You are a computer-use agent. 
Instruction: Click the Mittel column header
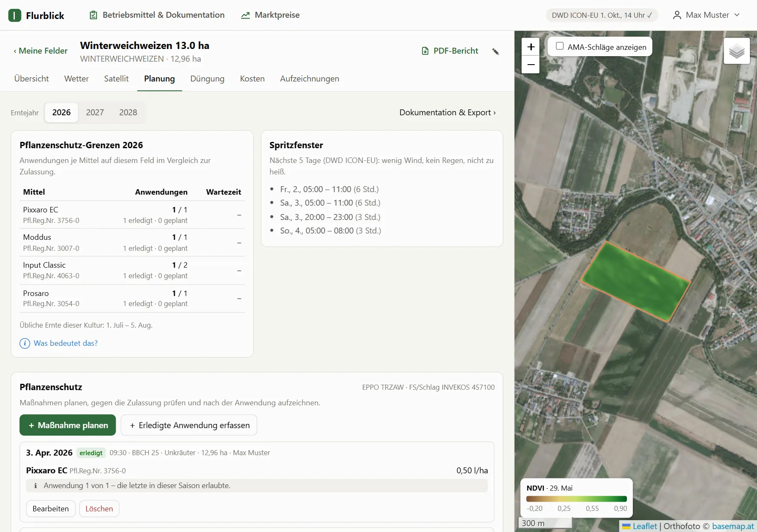point(34,192)
